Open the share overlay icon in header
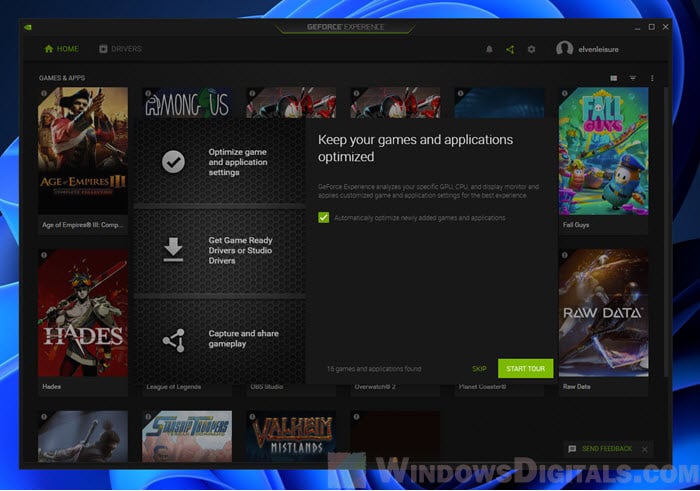 click(510, 49)
